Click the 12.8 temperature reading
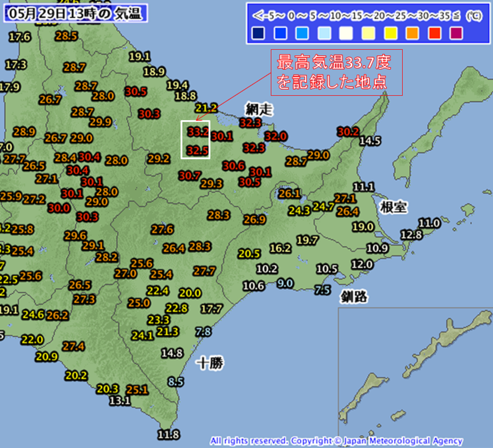Viewport: 493px width, 448px height. [x=411, y=235]
